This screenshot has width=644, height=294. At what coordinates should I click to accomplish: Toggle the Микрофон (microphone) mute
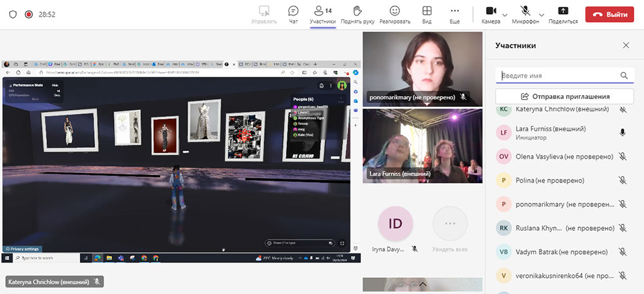pyautogui.click(x=526, y=11)
